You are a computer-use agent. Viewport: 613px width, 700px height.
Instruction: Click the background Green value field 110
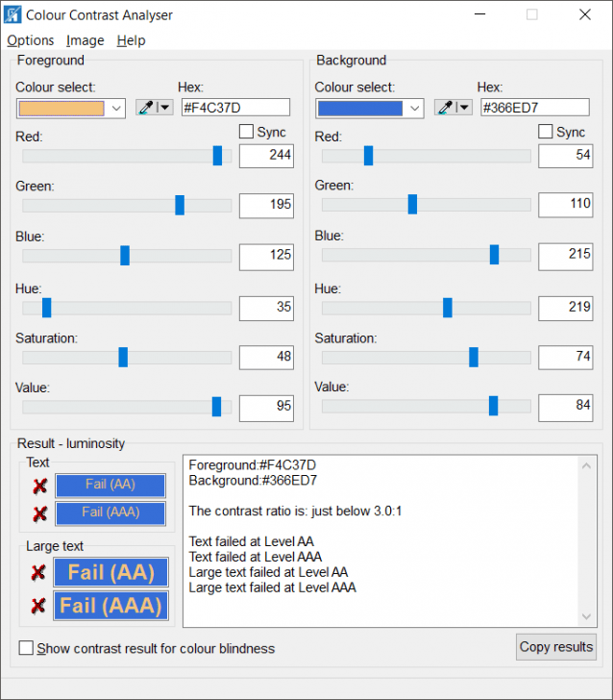point(566,205)
